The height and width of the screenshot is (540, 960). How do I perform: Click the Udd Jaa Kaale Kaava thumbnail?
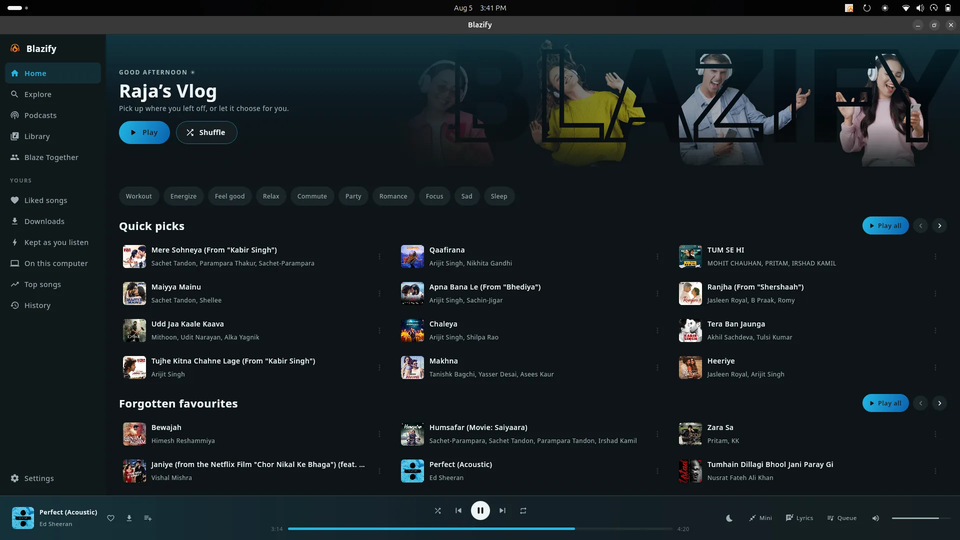tap(134, 331)
